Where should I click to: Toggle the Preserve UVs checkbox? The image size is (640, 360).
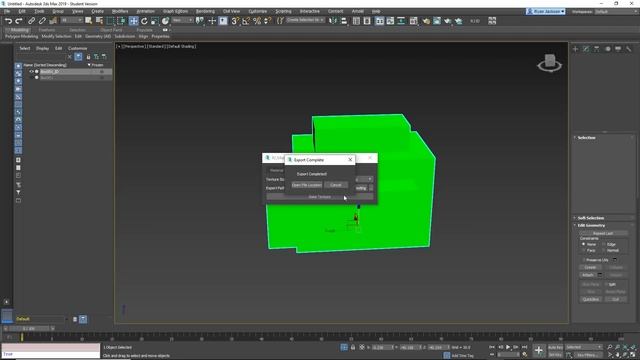click(x=584, y=260)
